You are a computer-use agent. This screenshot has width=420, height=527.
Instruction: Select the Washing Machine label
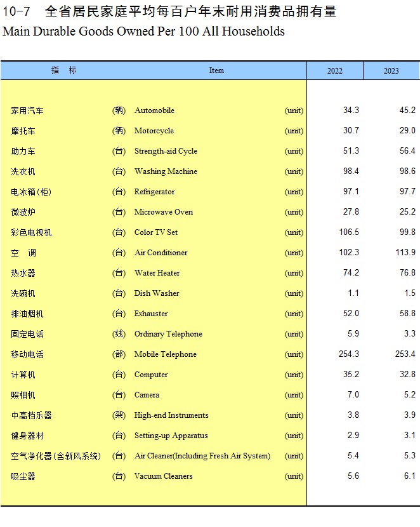(166, 171)
